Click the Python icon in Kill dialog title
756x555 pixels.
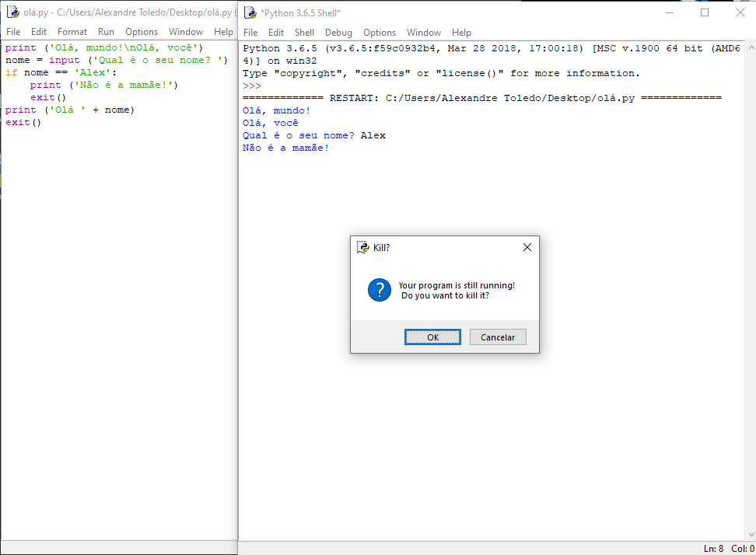click(x=362, y=247)
